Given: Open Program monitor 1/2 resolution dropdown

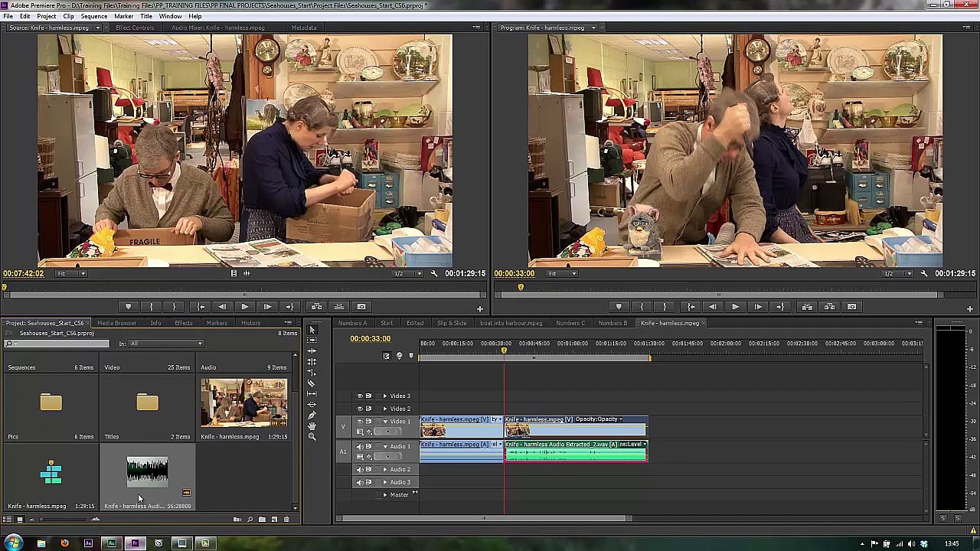Looking at the screenshot, I should [897, 273].
